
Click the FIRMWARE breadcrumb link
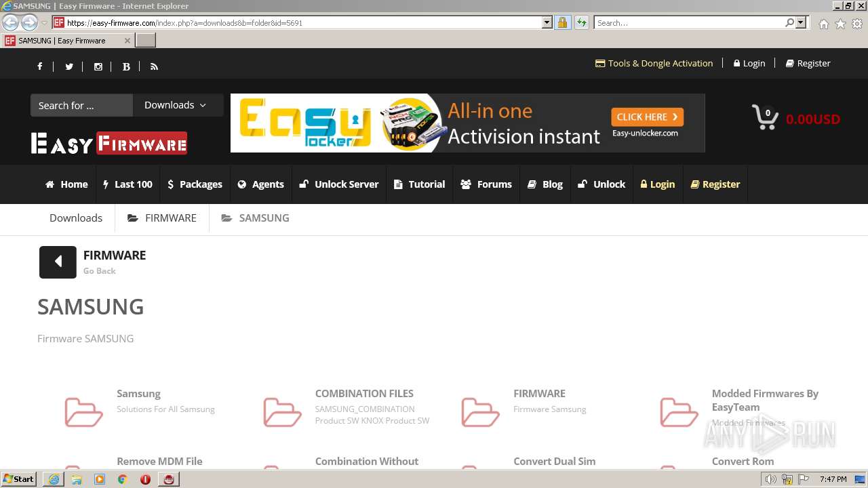point(162,218)
